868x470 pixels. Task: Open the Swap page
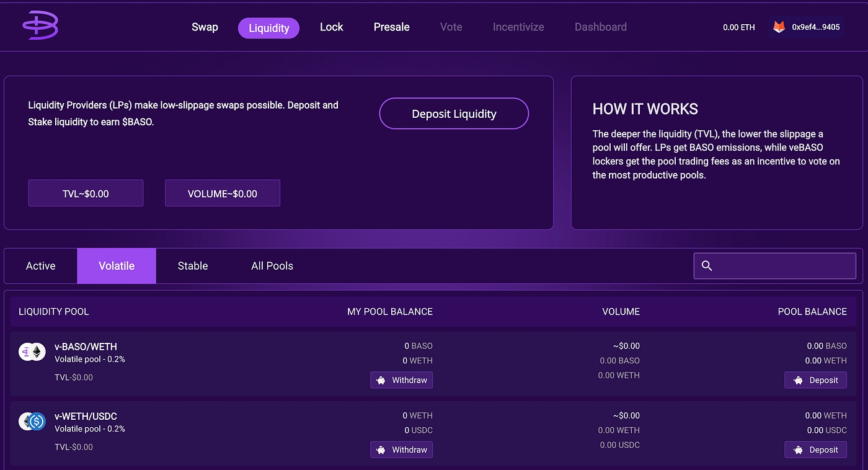coord(205,27)
